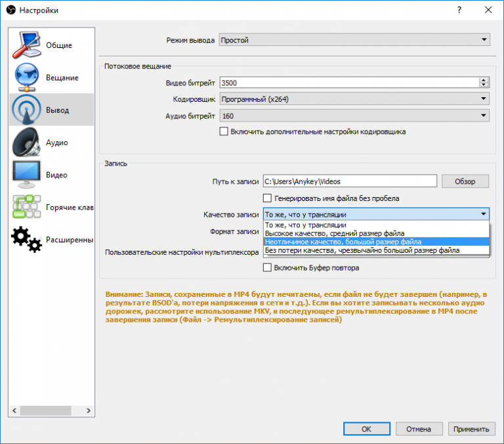Click the Отмена button
The image size is (504, 444).
pos(419,429)
